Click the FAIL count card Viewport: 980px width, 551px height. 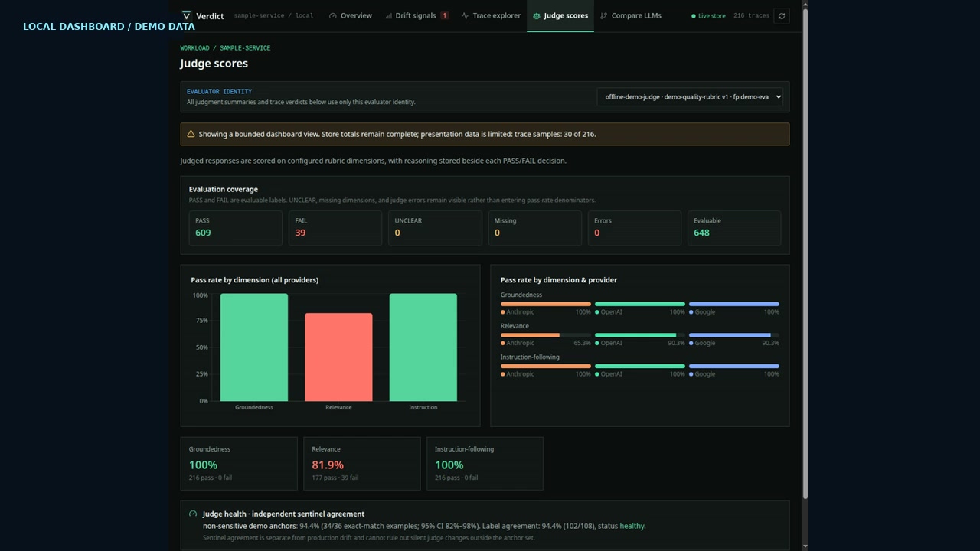pyautogui.click(x=335, y=228)
